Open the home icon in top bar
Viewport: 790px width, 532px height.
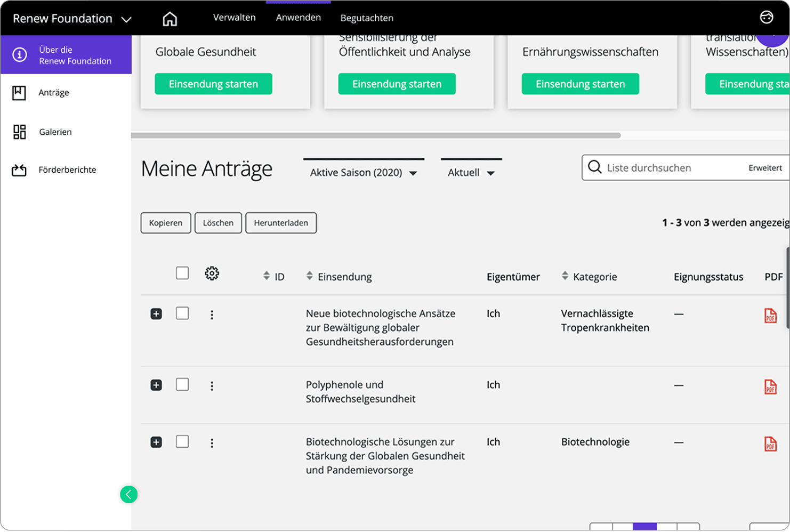(170, 19)
